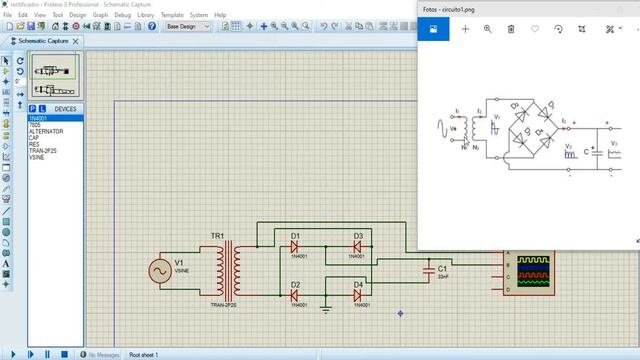640x360 pixels.
Task: Select 1N4001 in the devices list
Action: 56,118
